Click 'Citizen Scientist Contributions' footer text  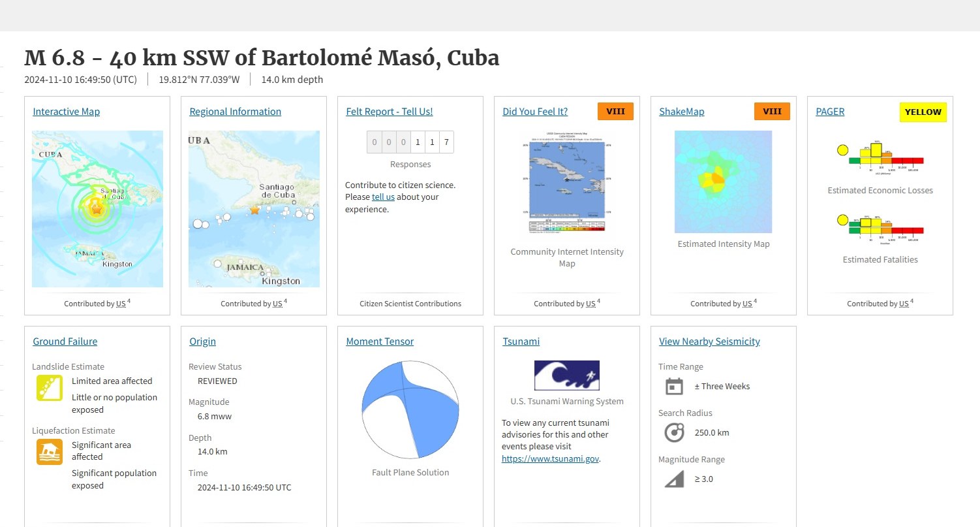coord(410,304)
